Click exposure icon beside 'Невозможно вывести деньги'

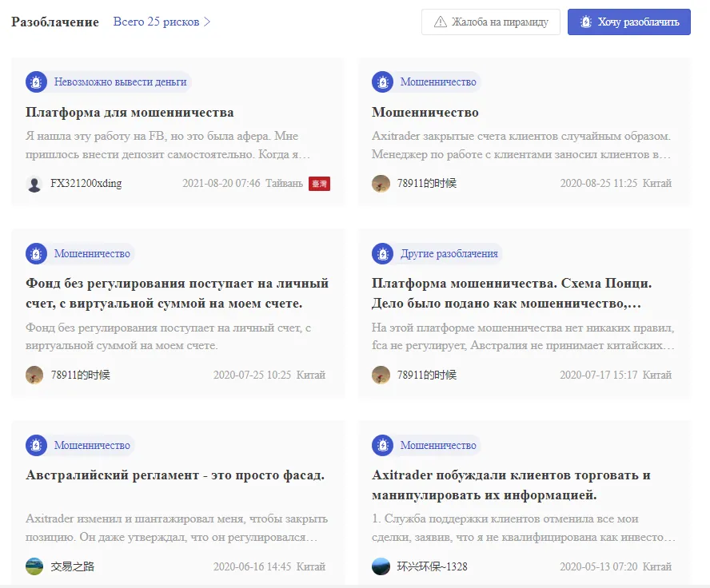36,81
